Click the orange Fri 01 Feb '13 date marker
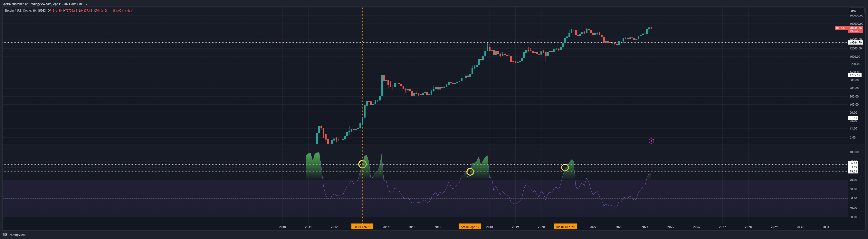Viewport: 868px width, 239px height. click(362, 227)
